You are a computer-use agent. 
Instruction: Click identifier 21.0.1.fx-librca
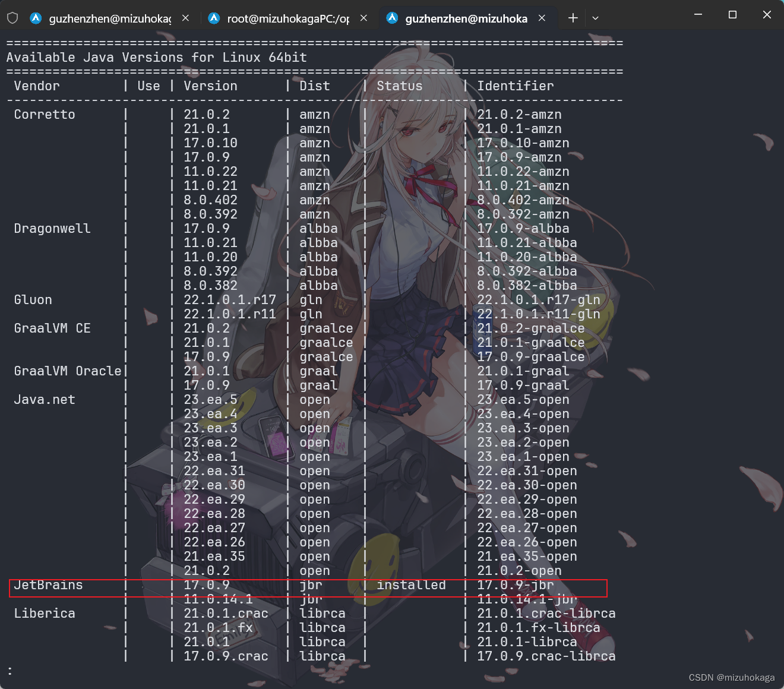pyautogui.click(x=539, y=628)
